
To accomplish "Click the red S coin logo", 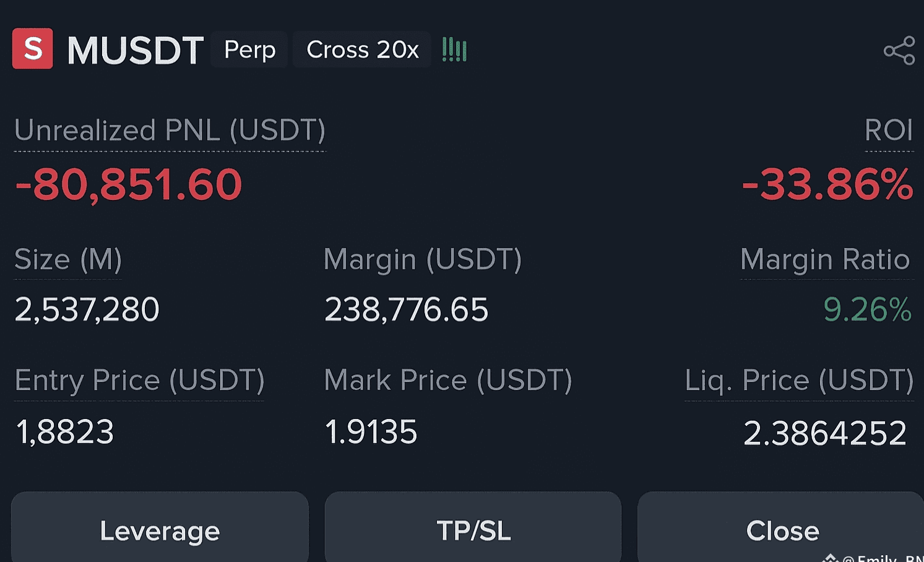I will 33,48.
